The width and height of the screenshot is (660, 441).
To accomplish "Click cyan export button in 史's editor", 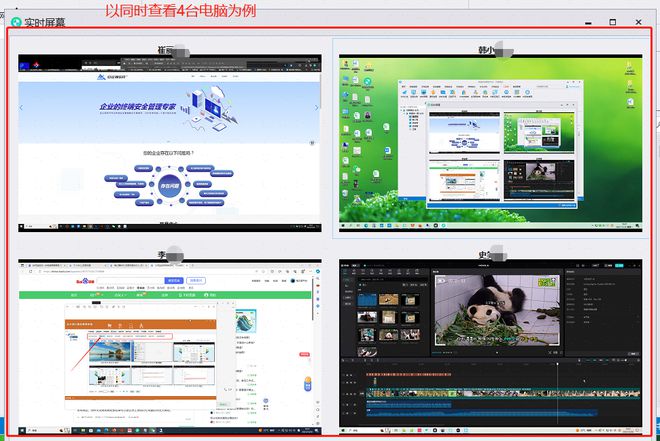I will [x=620, y=266].
